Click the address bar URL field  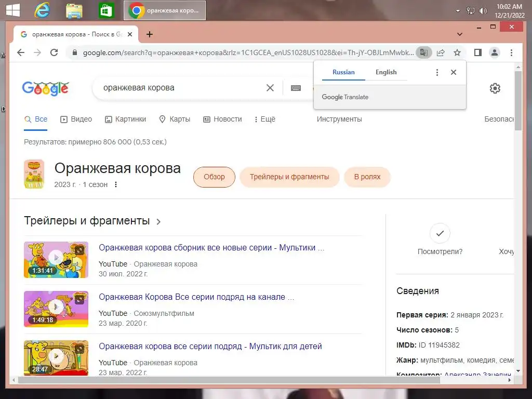(248, 52)
